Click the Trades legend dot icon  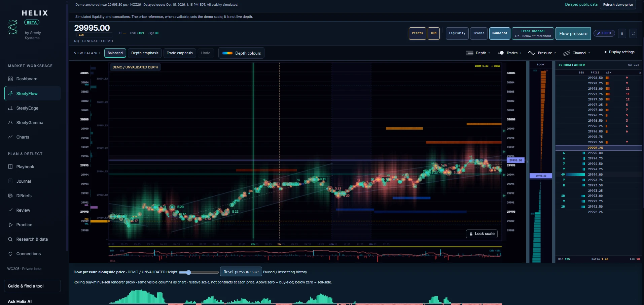click(x=501, y=53)
